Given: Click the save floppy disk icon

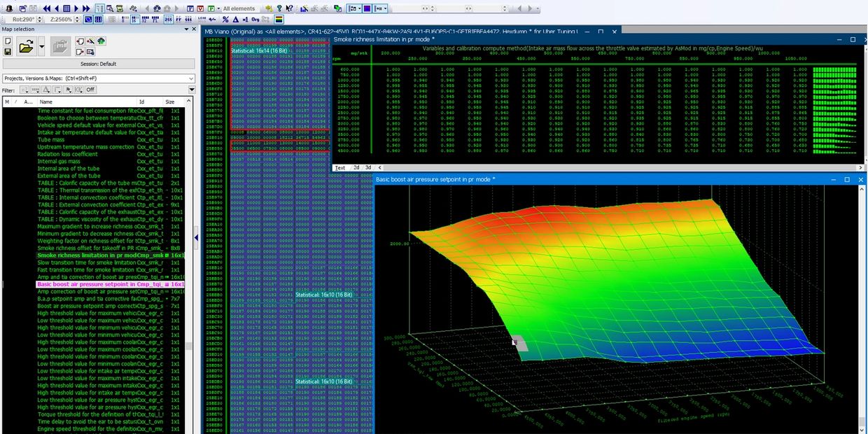Looking at the screenshot, I should point(8,52).
